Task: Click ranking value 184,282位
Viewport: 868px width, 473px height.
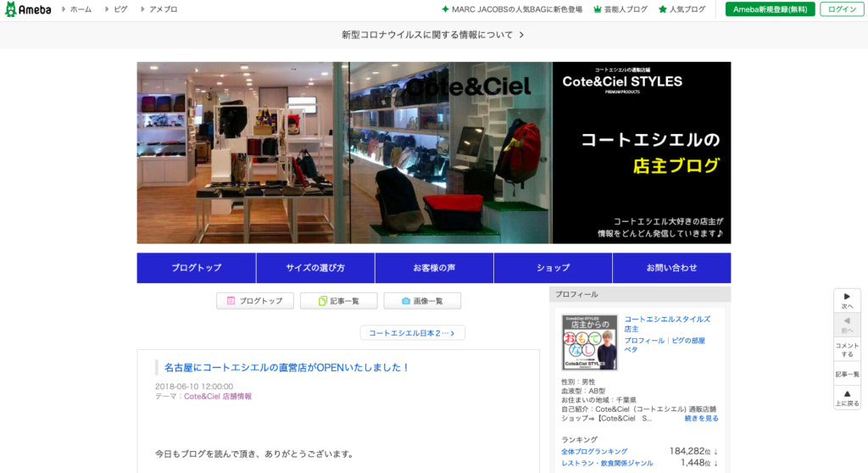Action: [x=690, y=452]
